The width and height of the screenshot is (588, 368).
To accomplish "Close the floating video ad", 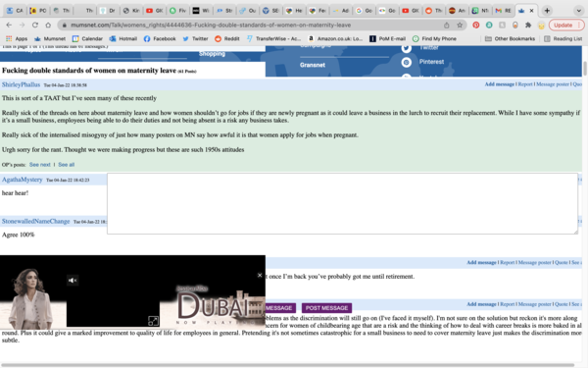I will coord(260,275).
